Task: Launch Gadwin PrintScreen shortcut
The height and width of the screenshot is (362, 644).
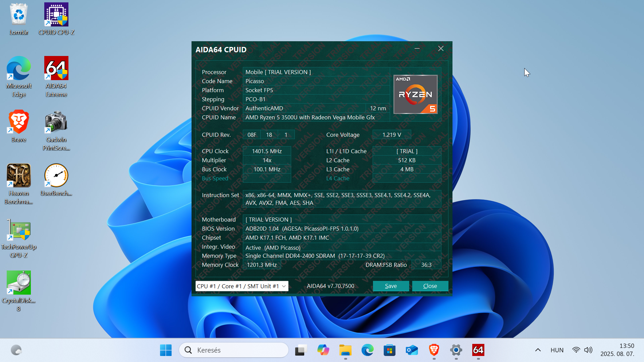Action: [56, 131]
